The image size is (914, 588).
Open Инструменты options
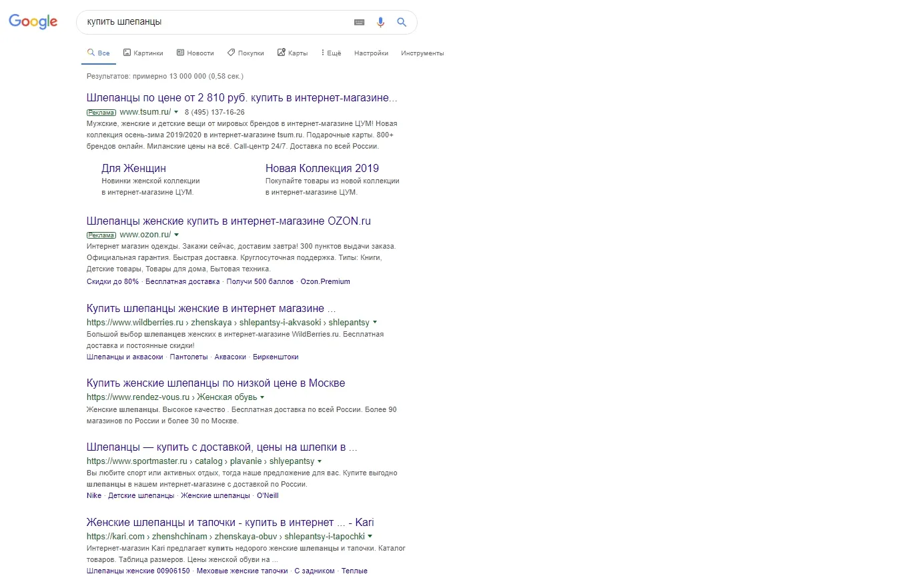422,53
